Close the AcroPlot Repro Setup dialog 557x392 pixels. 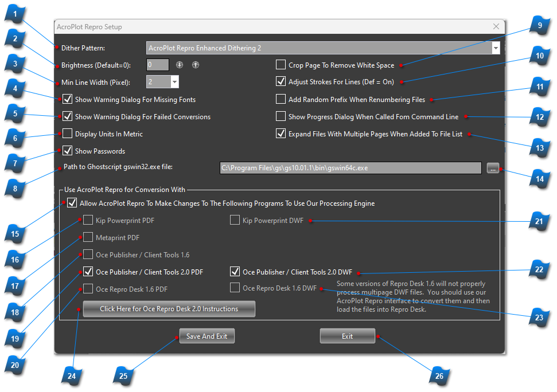[496, 26]
